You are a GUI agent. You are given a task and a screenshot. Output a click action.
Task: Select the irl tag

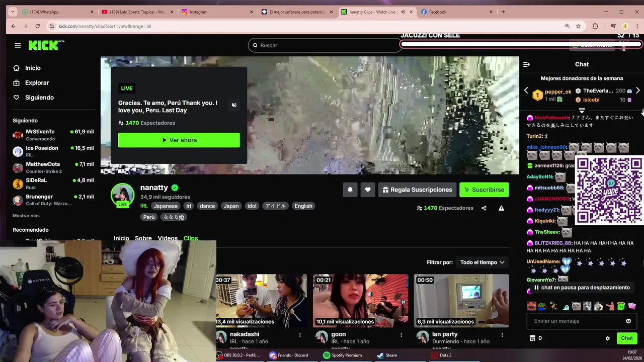(189, 206)
